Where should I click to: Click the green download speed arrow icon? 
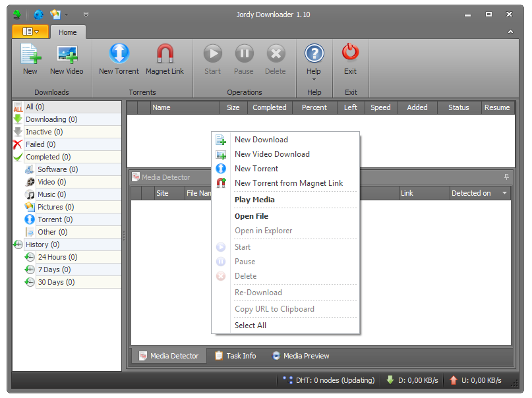point(390,380)
